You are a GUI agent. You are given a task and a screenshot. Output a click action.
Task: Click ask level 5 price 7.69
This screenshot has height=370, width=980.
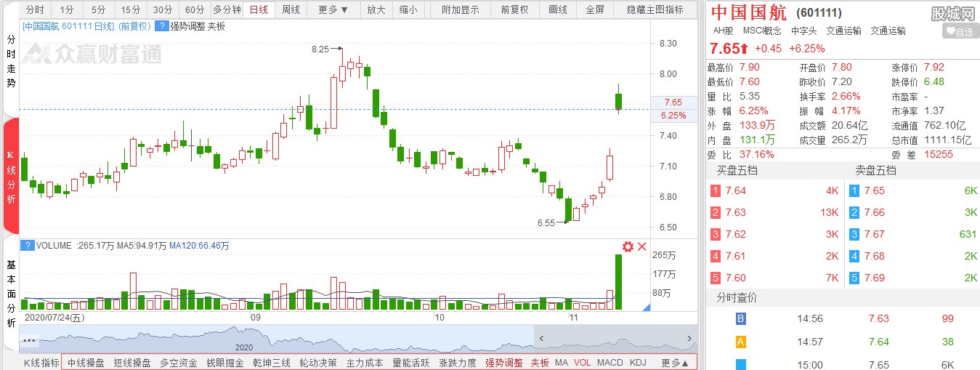875,278
